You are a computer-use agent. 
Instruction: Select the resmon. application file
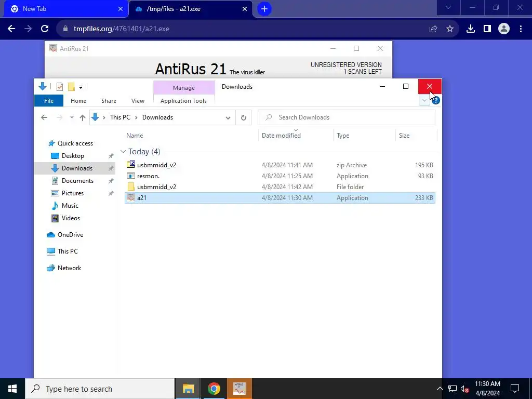pos(280,176)
